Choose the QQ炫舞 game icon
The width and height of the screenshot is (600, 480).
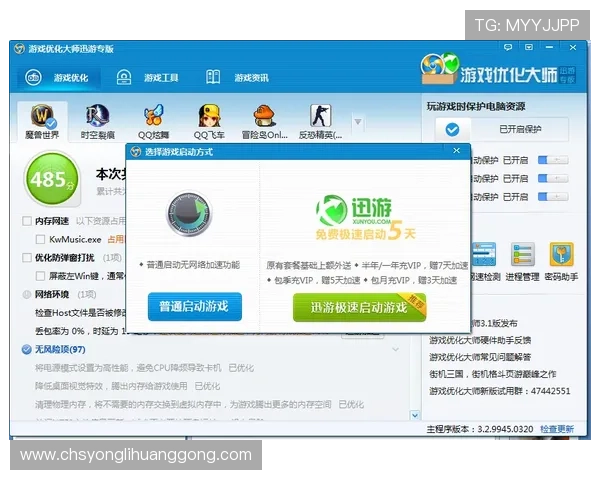pos(153,122)
